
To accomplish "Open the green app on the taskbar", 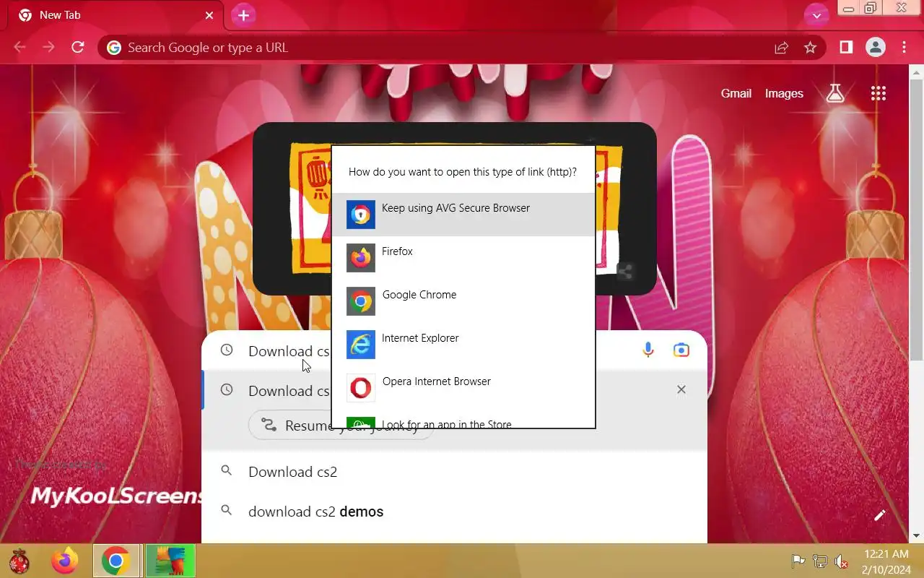I will pos(170,561).
